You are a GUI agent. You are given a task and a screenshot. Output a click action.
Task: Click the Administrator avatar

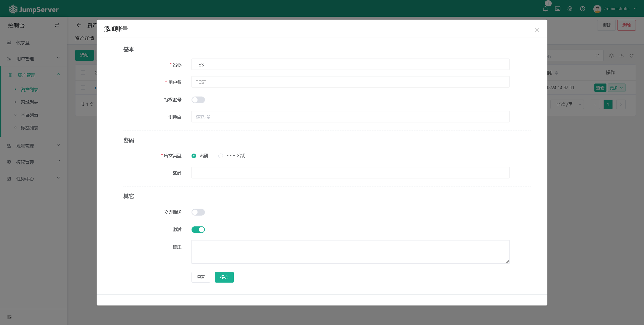[x=597, y=9]
